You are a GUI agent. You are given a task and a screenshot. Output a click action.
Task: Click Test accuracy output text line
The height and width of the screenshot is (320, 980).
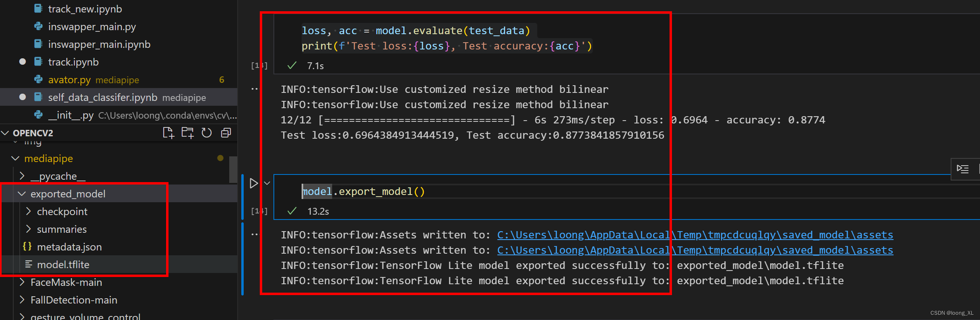coord(473,135)
